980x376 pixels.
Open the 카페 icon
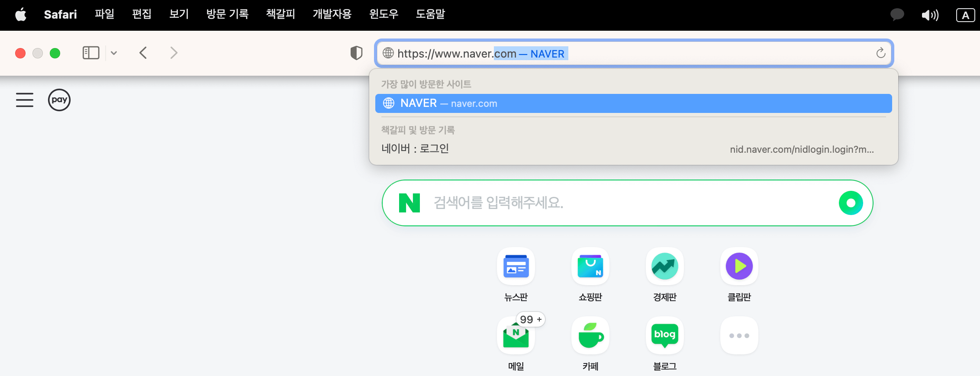tap(590, 336)
